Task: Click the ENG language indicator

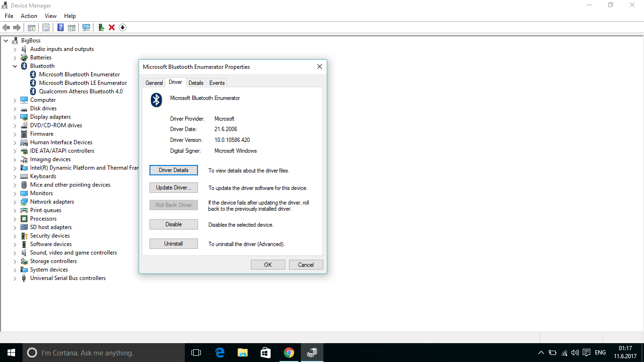Action: click(600, 353)
